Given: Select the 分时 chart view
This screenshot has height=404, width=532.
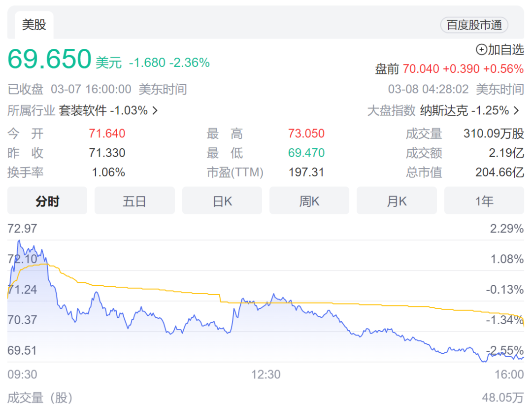Looking at the screenshot, I should coord(47,201).
